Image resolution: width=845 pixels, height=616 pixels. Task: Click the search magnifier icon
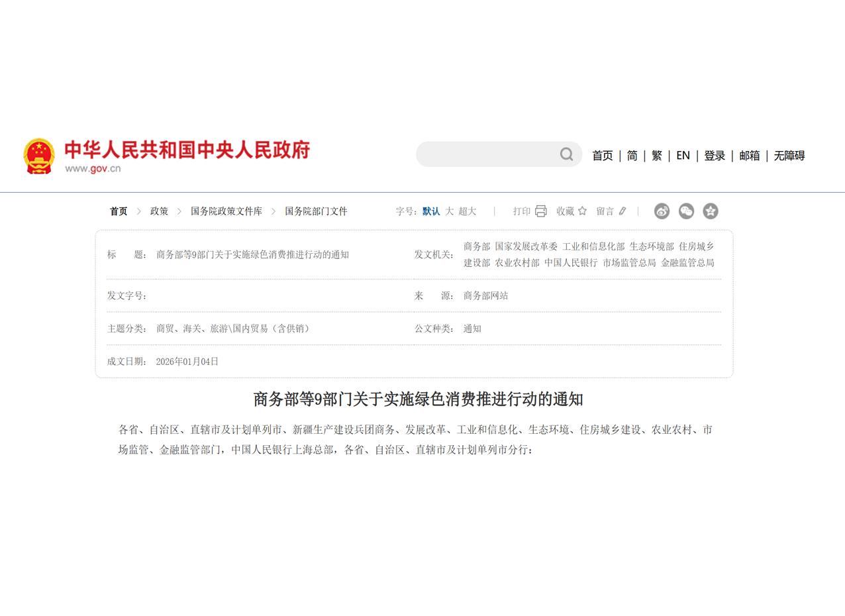(566, 154)
